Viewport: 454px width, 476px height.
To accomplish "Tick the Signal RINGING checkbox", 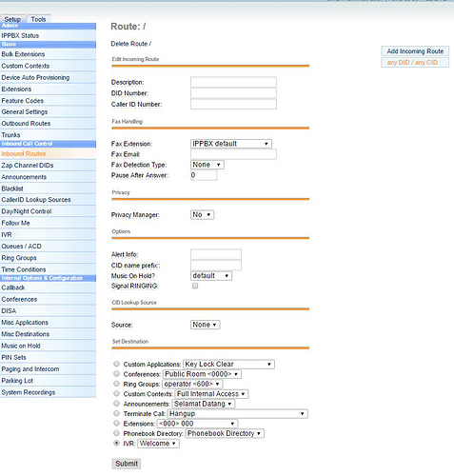I will click(x=195, y=286).
